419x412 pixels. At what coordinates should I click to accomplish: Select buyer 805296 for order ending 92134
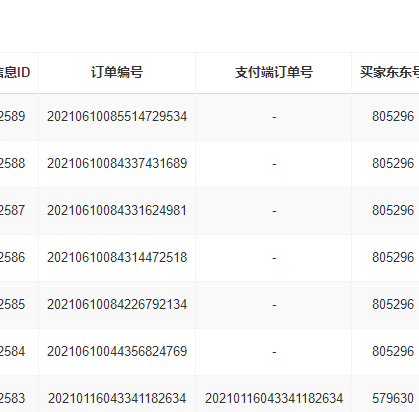click(393, 304)
